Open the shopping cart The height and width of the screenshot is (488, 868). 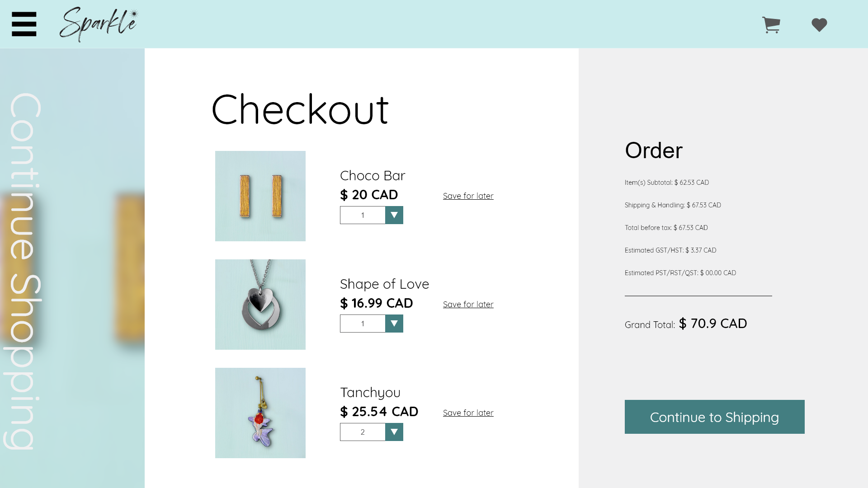pos(771,25)
